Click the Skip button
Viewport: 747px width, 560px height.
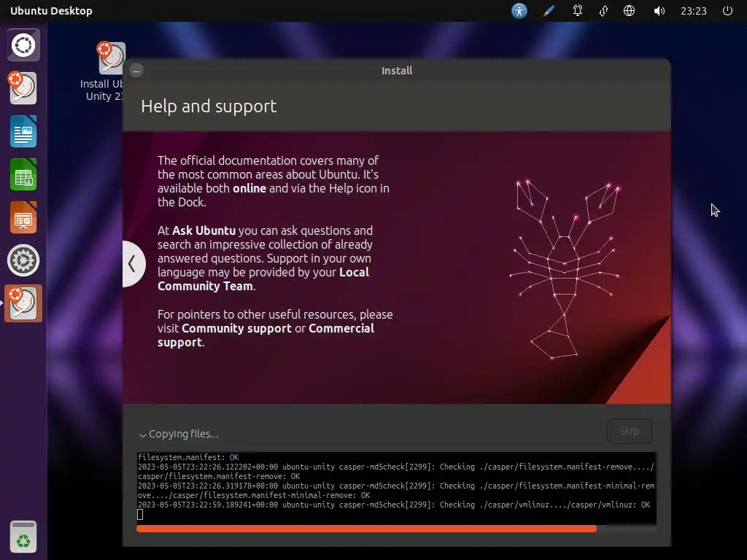[629, 431]
